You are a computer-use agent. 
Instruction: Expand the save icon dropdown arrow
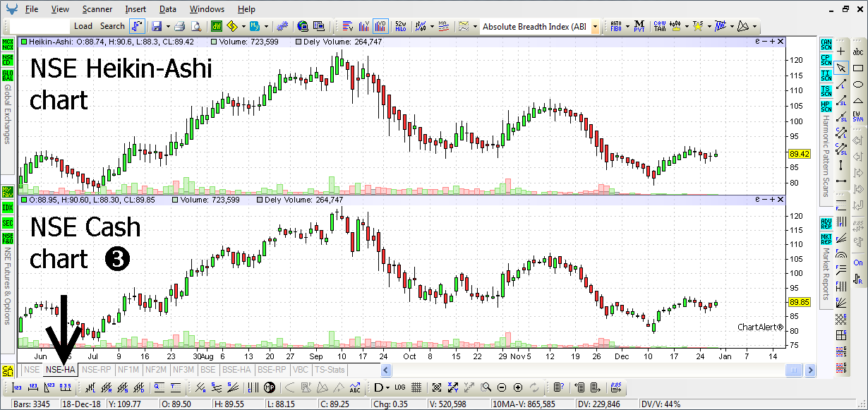[167, 27]
